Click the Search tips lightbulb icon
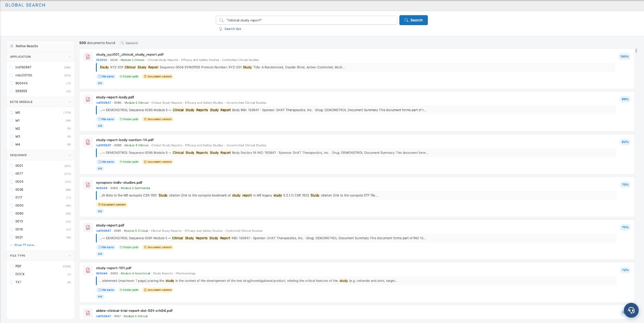644x323 pixels. [221, 29]
